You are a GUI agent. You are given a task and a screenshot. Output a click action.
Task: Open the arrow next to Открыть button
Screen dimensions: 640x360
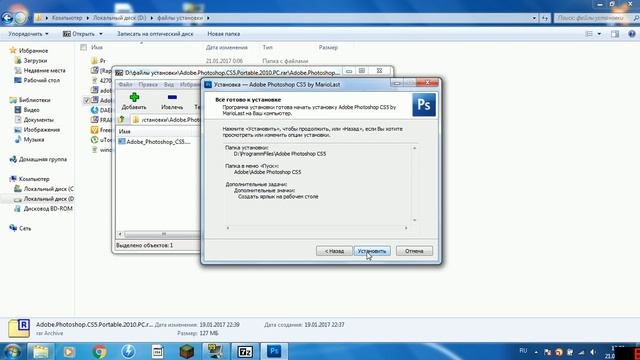[101, 34]
